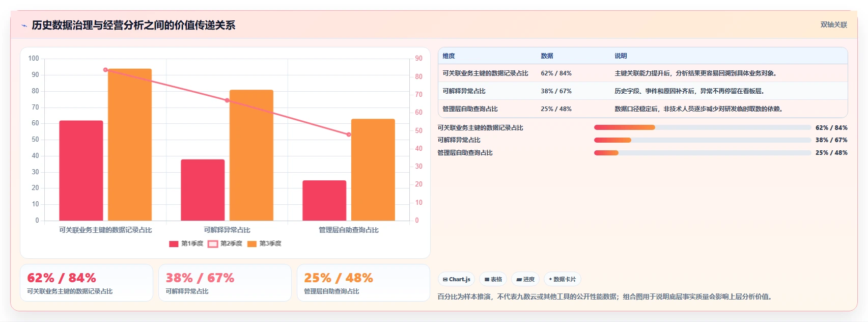Click the 62% / 84% progress bar

click(x=703, y=127)
